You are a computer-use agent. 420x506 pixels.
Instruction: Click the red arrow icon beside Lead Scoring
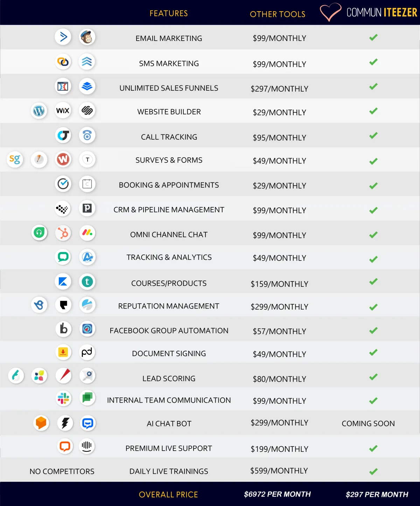click(63, 376)
